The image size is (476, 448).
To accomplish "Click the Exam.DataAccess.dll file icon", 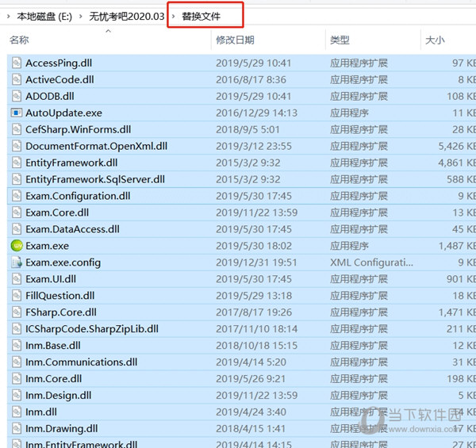I will (17, 229).
